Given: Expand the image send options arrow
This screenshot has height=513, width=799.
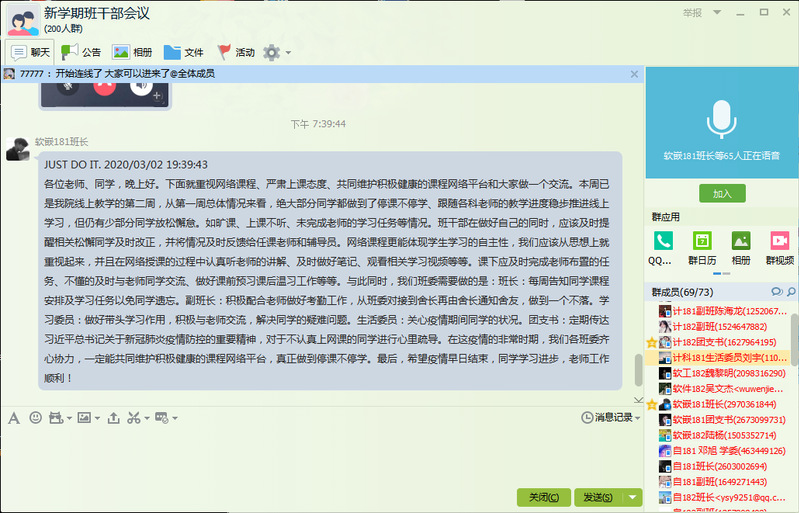Looking at the screenshot, I should (x=96, y=417).
